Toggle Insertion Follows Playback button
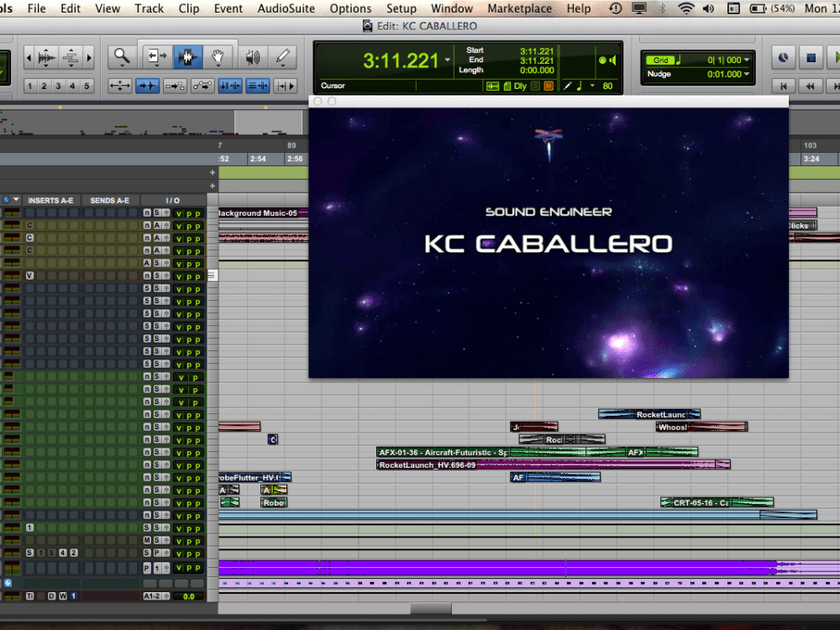The width and height of the screenshot is (840, 630). (x=285, y=86)
